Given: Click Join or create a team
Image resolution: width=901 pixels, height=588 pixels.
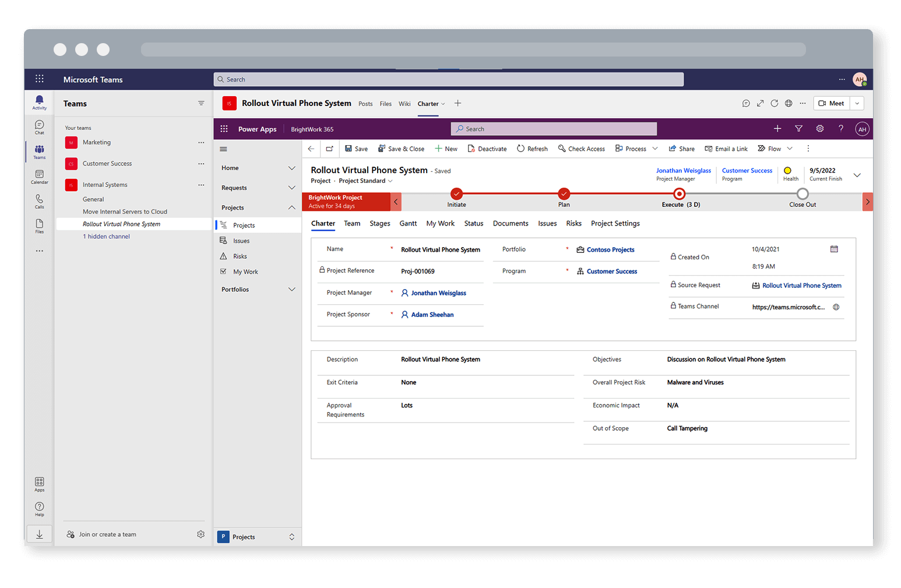Looking at the screenshot, I should 101,534.
